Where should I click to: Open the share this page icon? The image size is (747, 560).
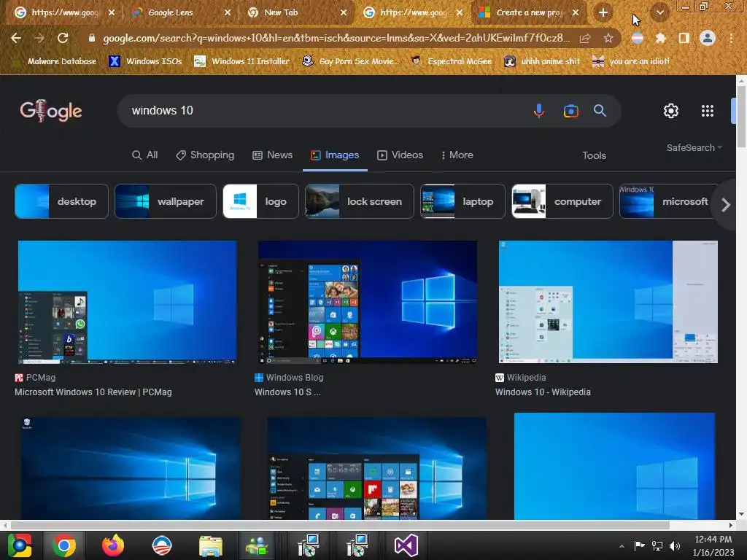(585, 39)
